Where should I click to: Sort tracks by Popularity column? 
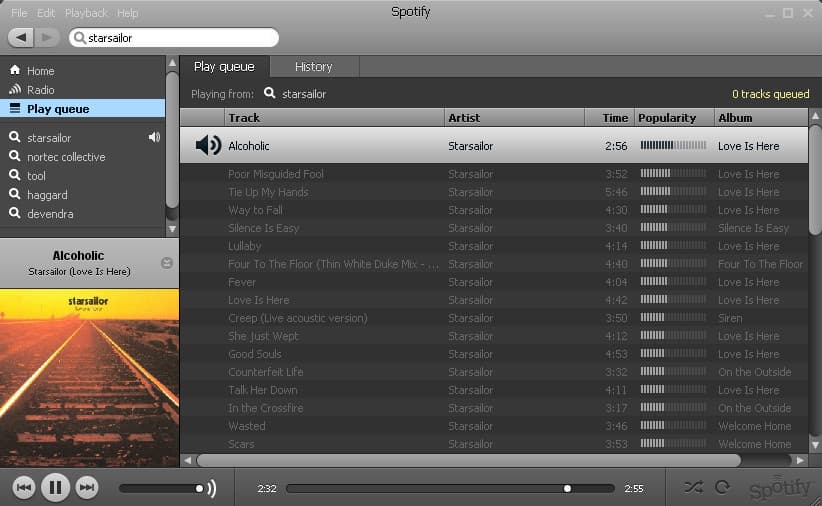[667, 118]
